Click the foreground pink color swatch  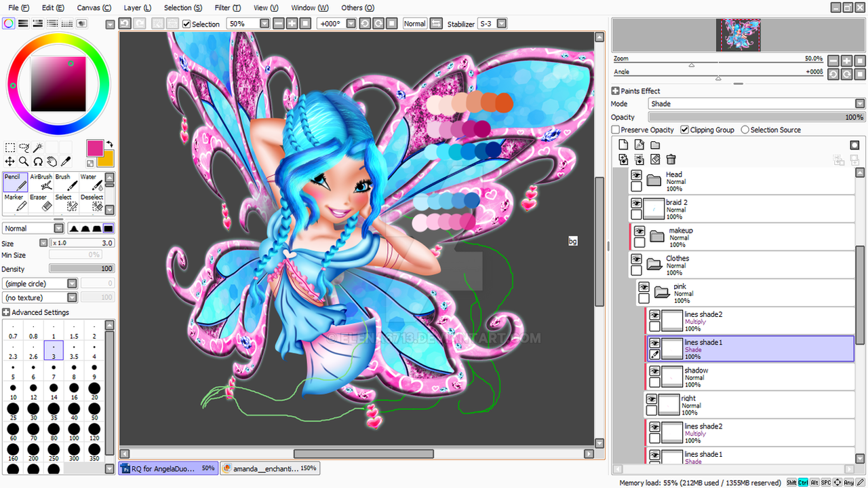pyautogui.click(x=95, y=148)
